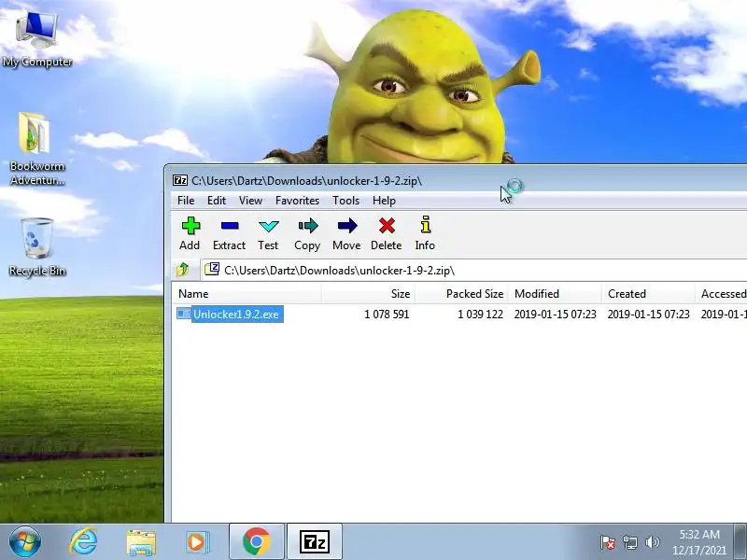The width and height of the screenshot is (747, 560).
Task: Sort by the Accessed column header
Action: [x=721, y=294]
